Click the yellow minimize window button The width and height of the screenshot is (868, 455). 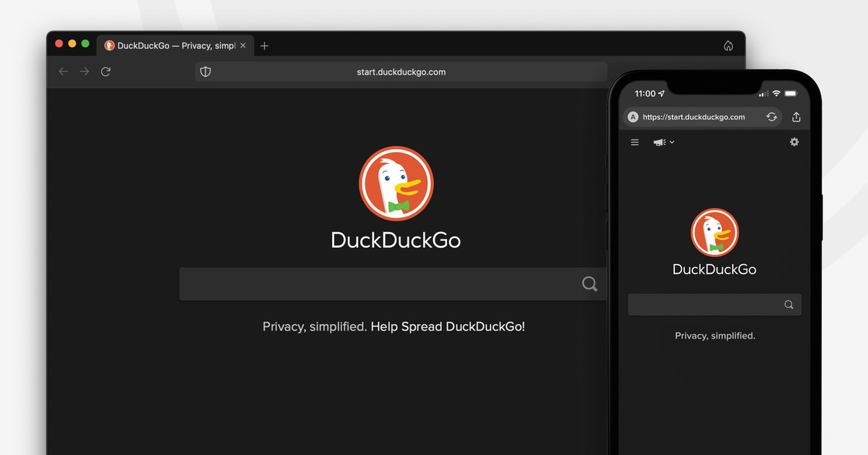pyautogui.click(x=72, y=44)
